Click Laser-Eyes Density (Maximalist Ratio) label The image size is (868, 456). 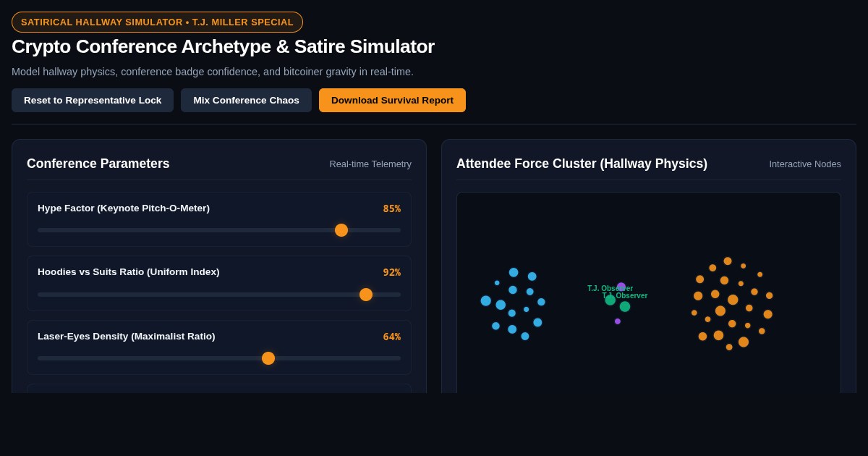pyautogui.click(x=127, y=337)
